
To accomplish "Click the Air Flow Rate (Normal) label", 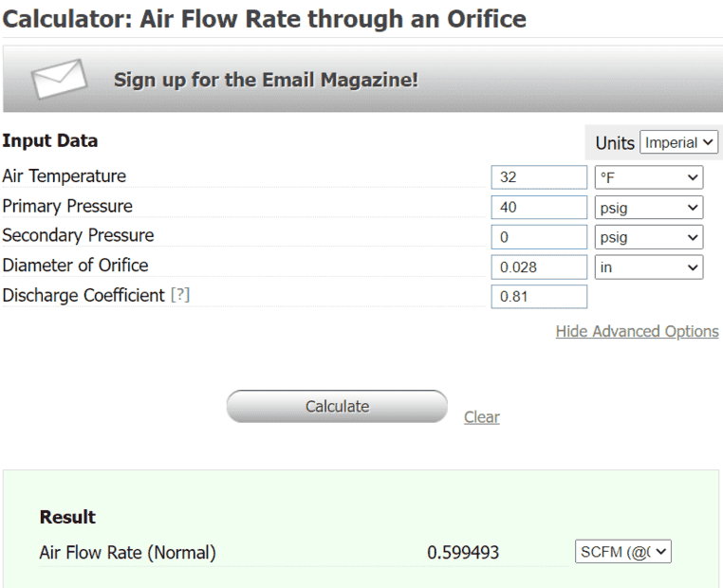I will pos(127,552).
